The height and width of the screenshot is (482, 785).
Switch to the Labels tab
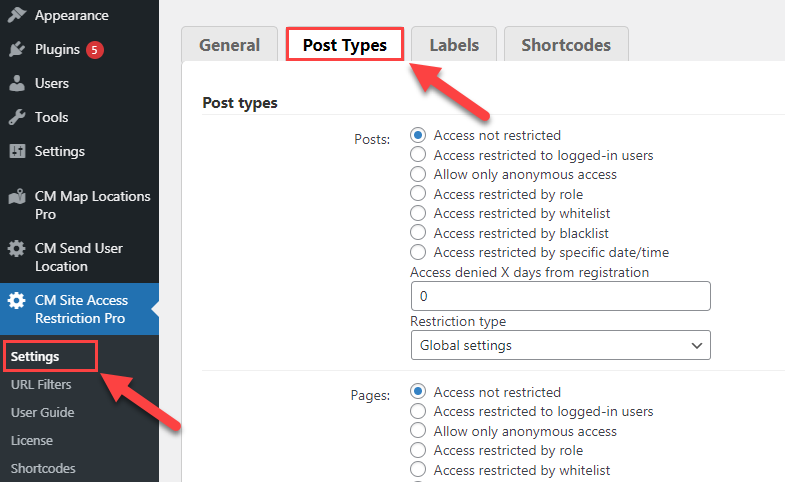coord(454,45)
